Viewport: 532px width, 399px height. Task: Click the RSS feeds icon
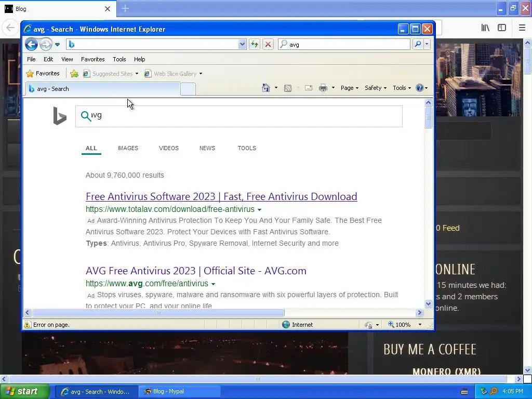pyautogui.click(x=288, y=88)
